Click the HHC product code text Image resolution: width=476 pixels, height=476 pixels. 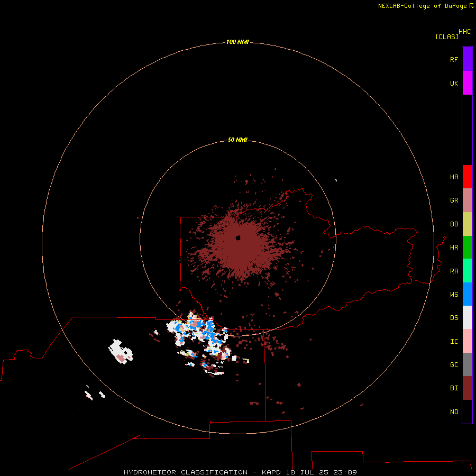[465, 32]
